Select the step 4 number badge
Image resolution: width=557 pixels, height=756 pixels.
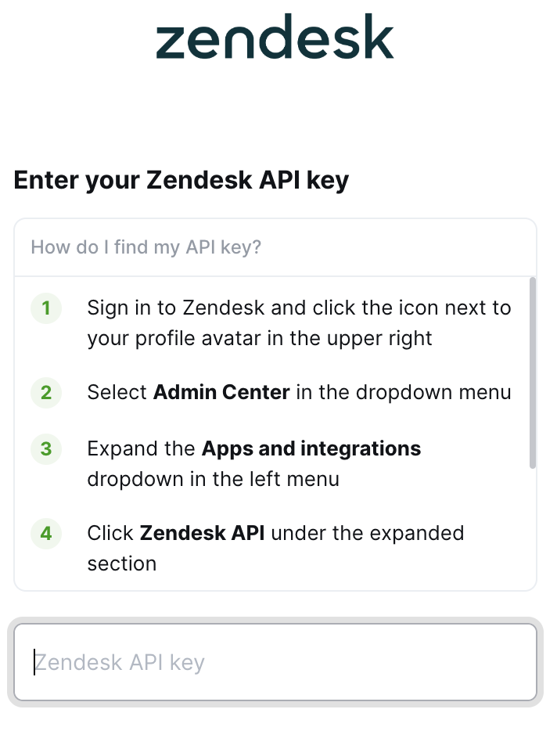coord(46,534)
